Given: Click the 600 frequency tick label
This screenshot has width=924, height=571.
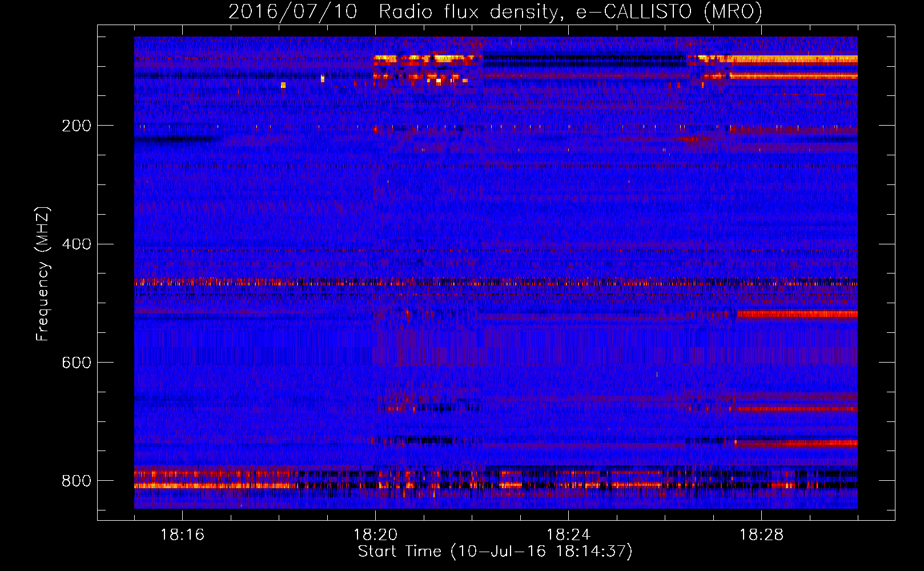Looking at the screenshot, I should [77, 363].
